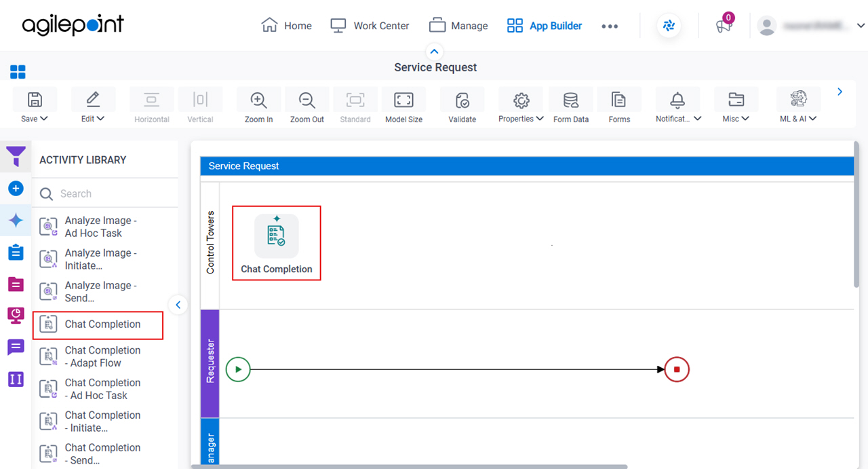Viewport: 868px width, 469px height.
Task: Select Chat Completion - Initiate activity
Action: (98, 421)
